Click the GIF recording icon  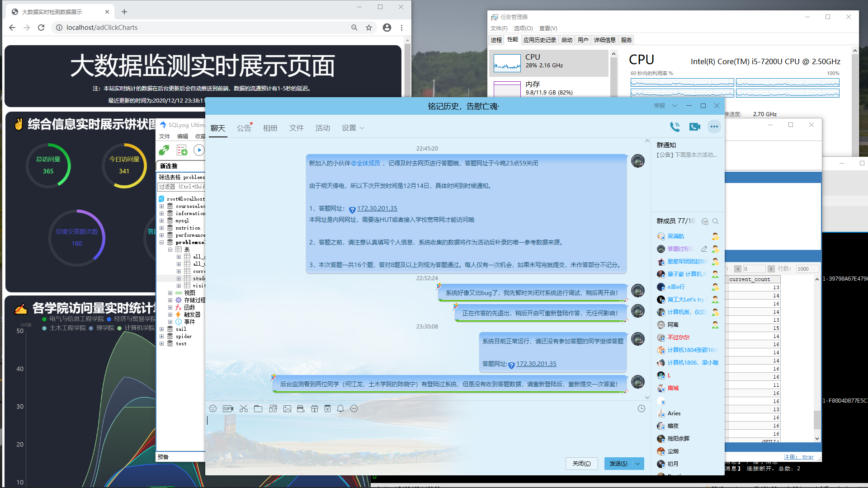[228, 408]
